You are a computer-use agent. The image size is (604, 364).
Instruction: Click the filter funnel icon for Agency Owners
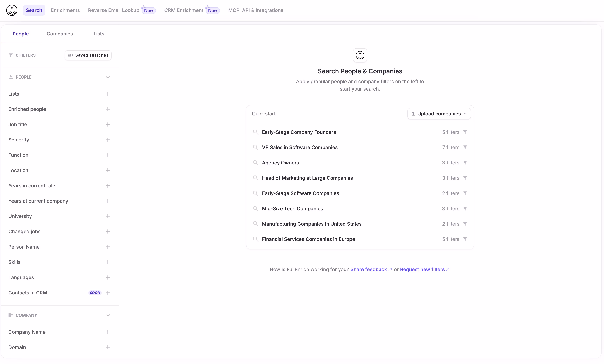pyautogui.click(x=465, y=163)
